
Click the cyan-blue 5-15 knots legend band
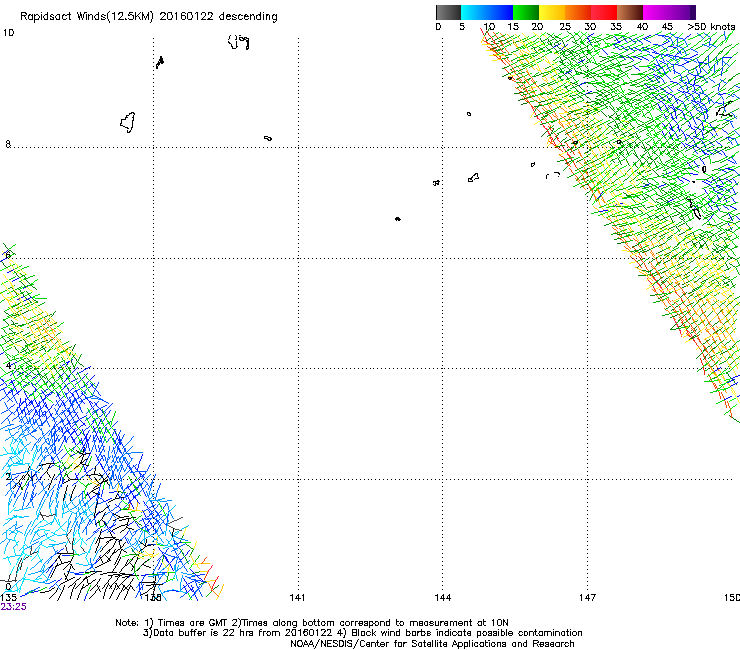coord(487,12)
